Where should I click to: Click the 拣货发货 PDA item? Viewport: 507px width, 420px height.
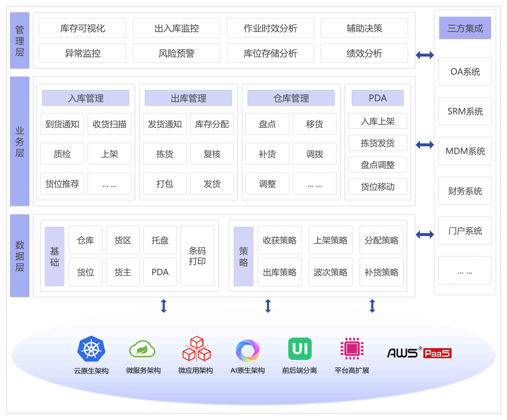[378, 143]
